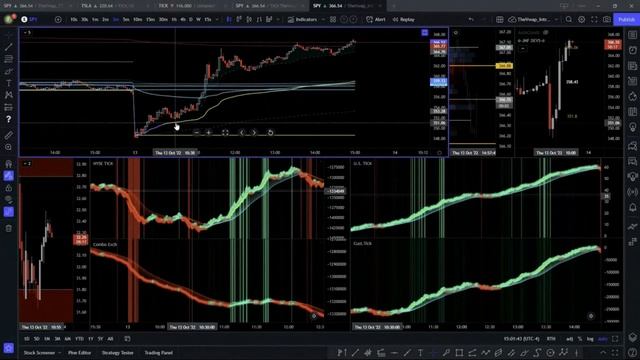Open the timezone menu showing UTC-4

pos(521,339)
